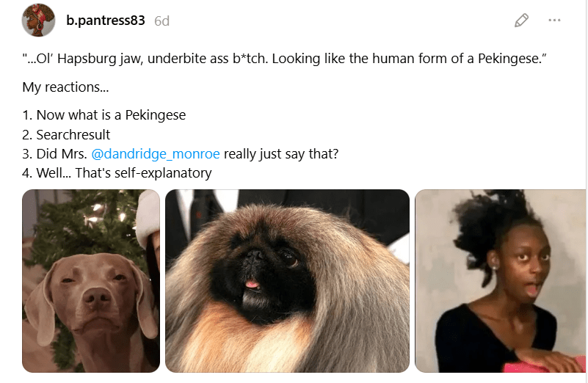Select list item "Now what is a Pekingese"

tap(104, 115)
